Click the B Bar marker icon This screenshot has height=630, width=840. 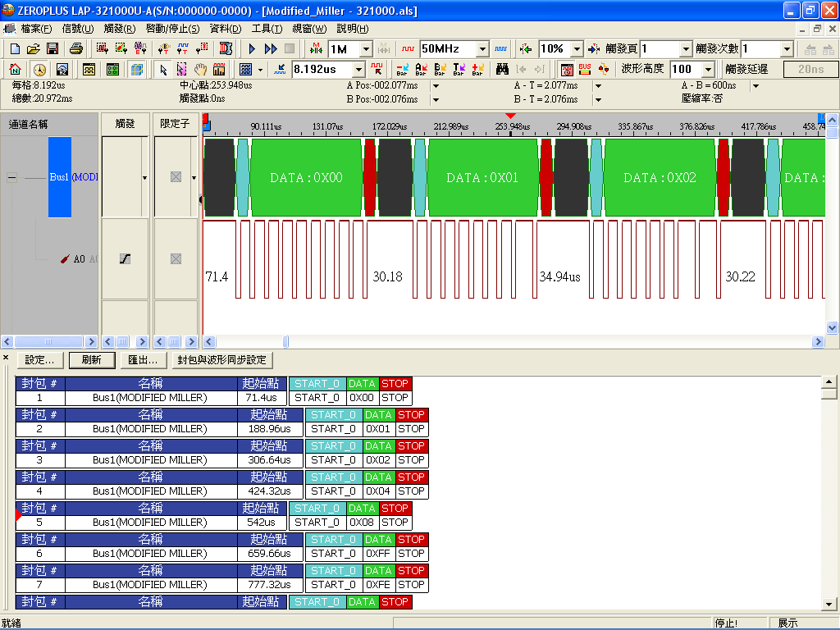point(440,69)
